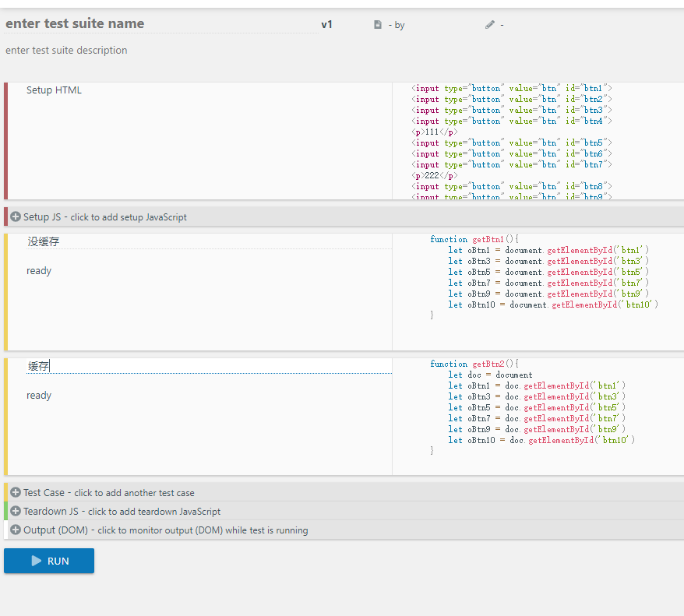Click the 'function getBtn2(){' code line
Screen dimensions: 684x616
474,364
